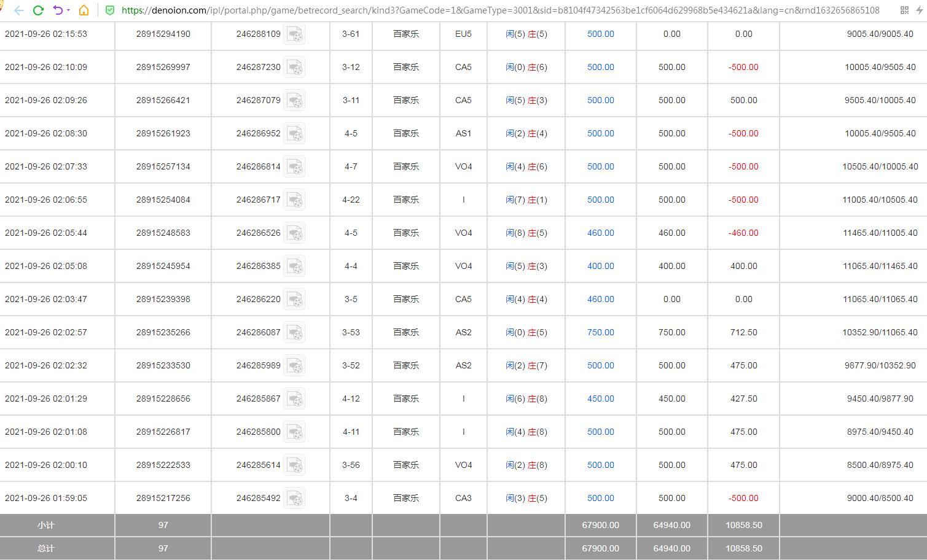Open video replay for round 246286220
The image size is (927, 560).
295,300
